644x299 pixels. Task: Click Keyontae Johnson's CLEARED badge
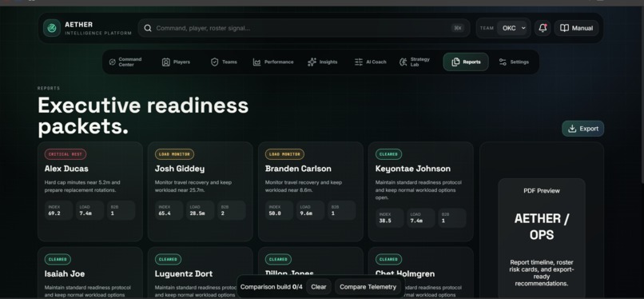[x=388, y=154]
